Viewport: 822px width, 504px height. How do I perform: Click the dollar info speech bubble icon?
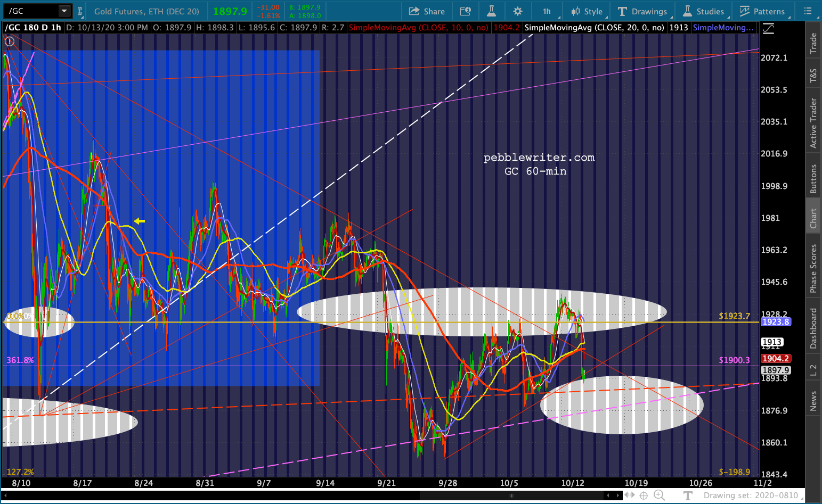pyautogui.click(x=465, y=11)
